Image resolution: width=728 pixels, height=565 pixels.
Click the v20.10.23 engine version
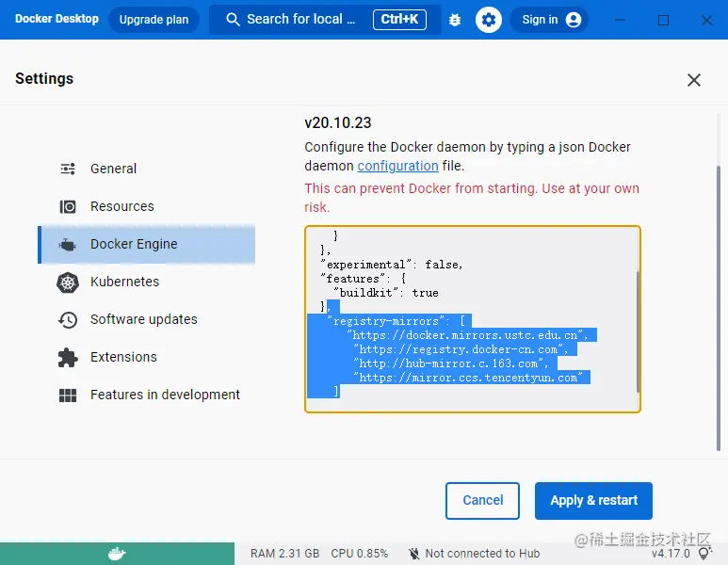(x=338, y=123)
